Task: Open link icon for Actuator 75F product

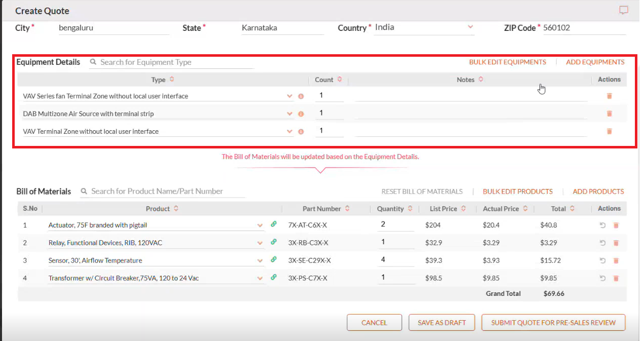Action: coord(274,224)
